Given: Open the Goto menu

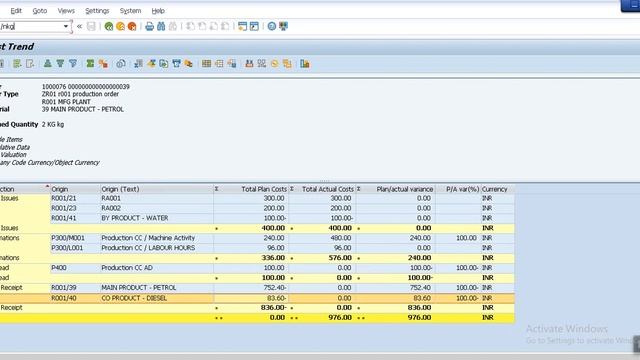Looking at the screenshot, I should [40, 11].
